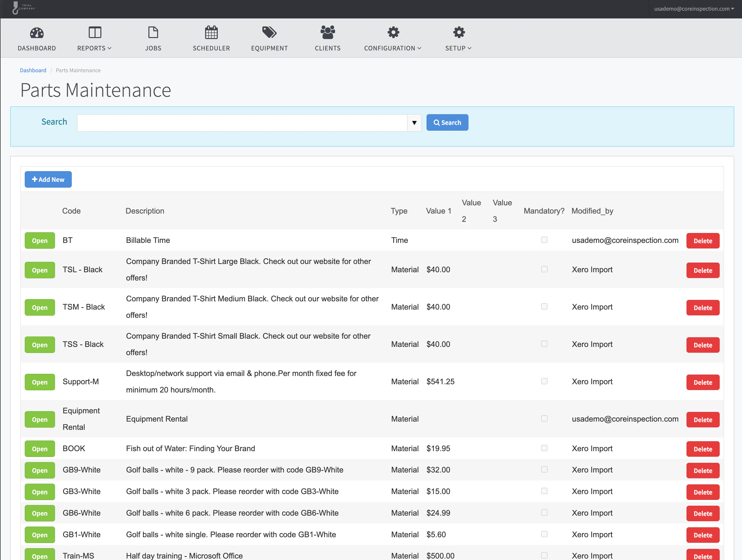Toggle Mandatory checkbox for Equipment Rental

click(544, 418)
